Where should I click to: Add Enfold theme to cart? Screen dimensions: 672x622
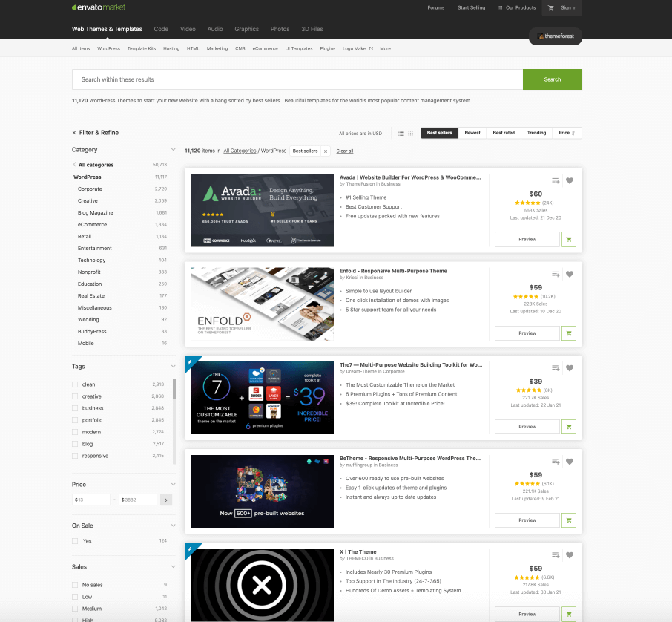[569, 333]
